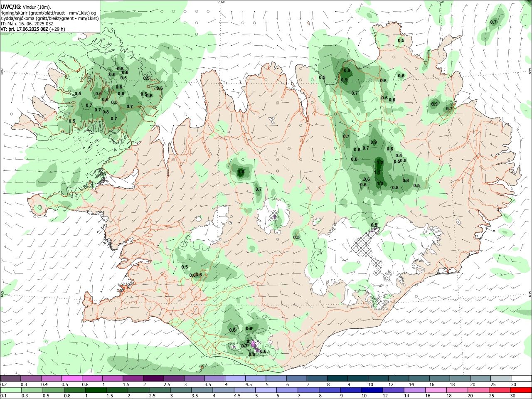Click the 1.5 mm dark green rain swatch
The width and height of the screenshot is (532, 399).
[x=117, y=390]
